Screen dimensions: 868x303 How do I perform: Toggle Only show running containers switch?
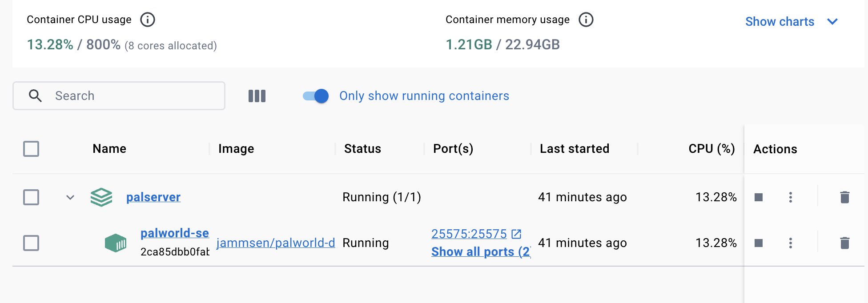coord(316,96)
